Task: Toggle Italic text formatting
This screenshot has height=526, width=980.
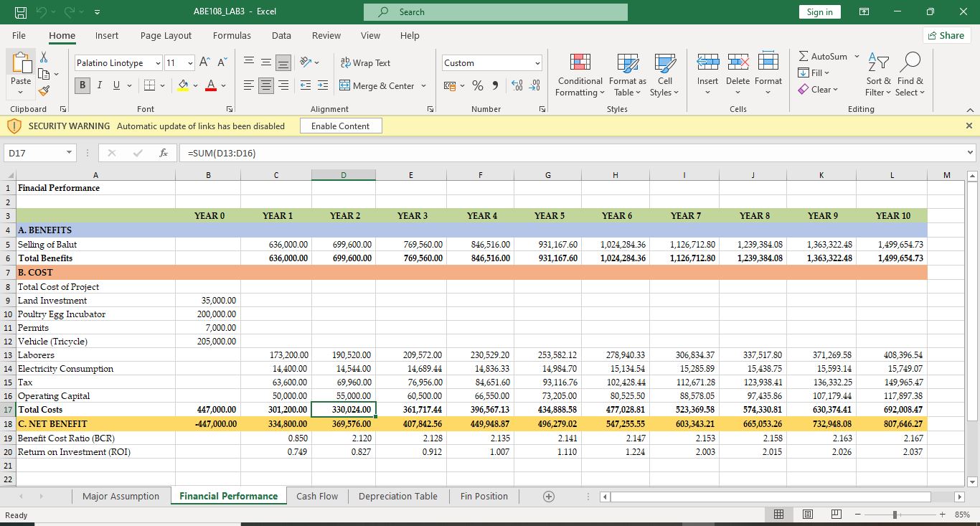Action: click(99, 86)
